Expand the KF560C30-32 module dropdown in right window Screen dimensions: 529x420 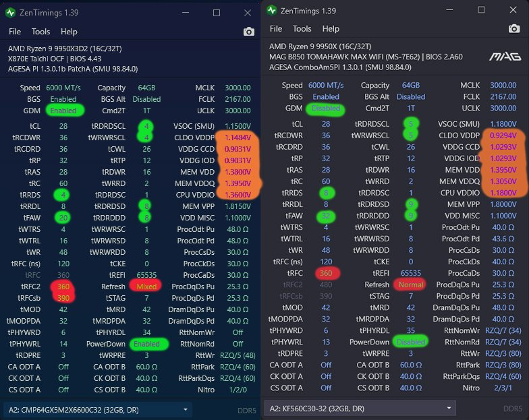pyautogui.click(x=360, y=409)
